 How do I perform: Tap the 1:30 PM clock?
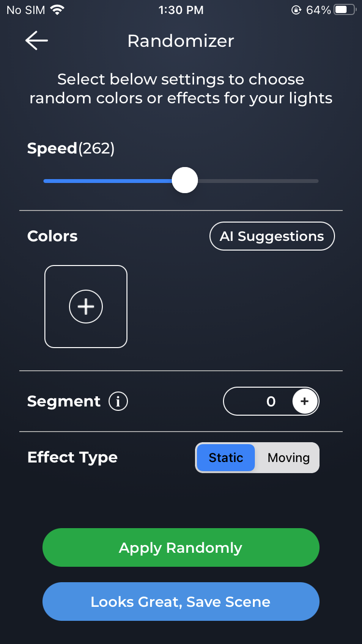tap(181, 10)
